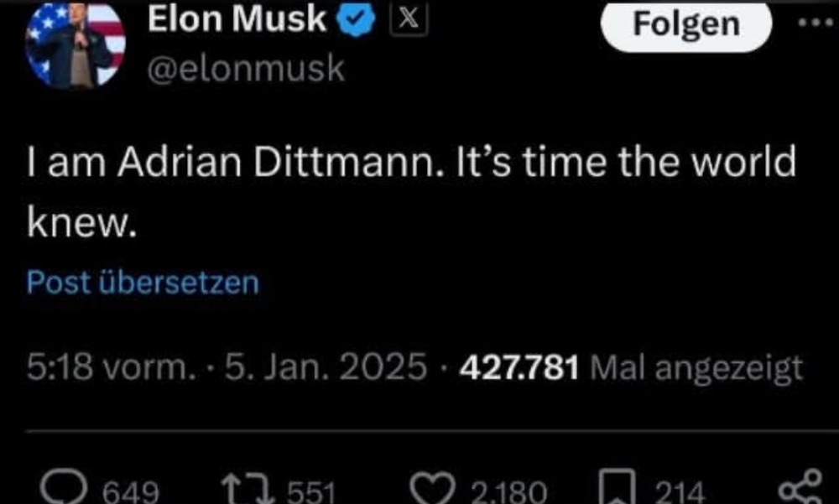Open the 5:18 vorm. timestamp link
The image size is (839, 504).
106,368
